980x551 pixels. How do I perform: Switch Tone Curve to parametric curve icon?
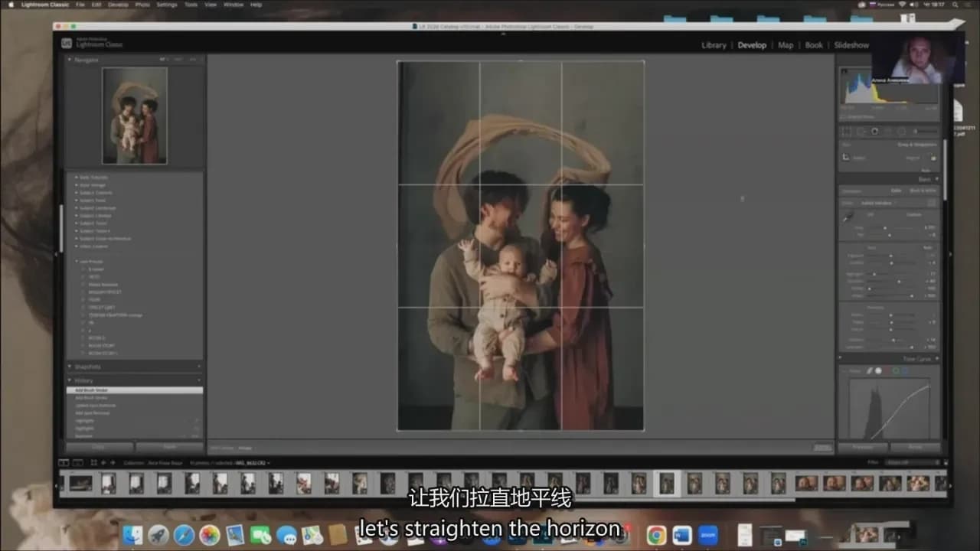pos(870,370)
